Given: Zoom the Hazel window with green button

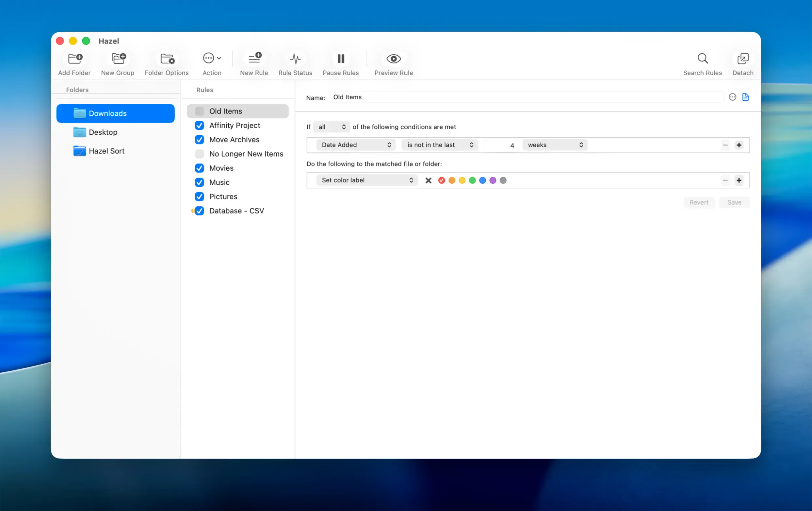Looking at the screenshot, I should (86, 41).
